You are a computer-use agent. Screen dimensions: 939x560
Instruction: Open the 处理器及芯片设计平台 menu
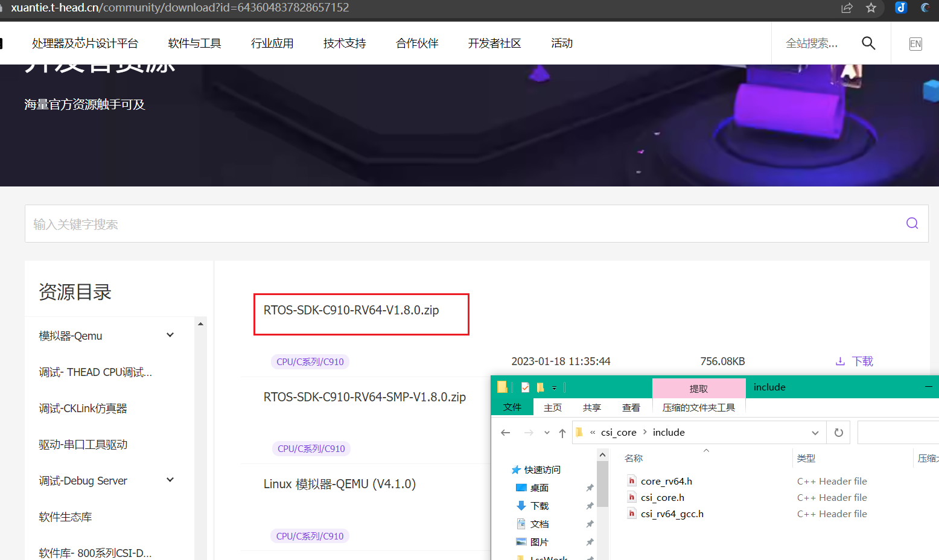tap(85, 43)
